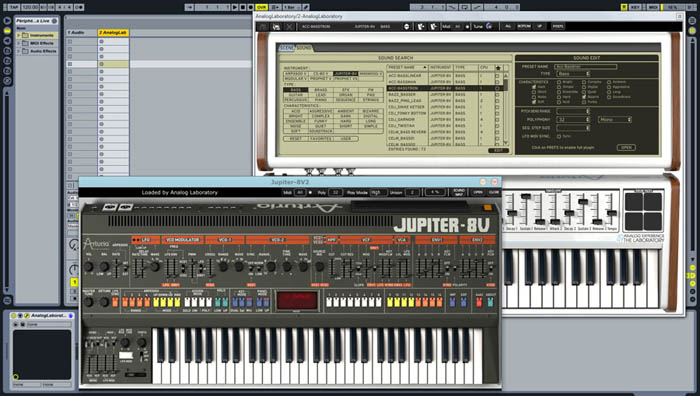Click the Ableton transport Record button

[x=251, y=7]
